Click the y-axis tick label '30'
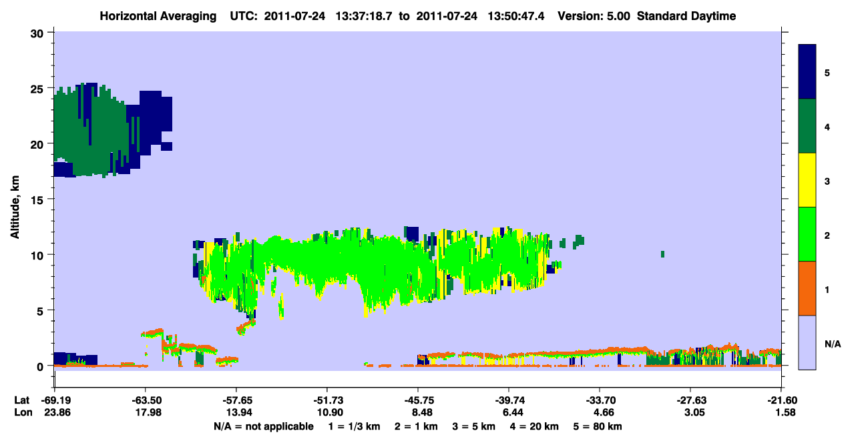 (x=39, y=33)
